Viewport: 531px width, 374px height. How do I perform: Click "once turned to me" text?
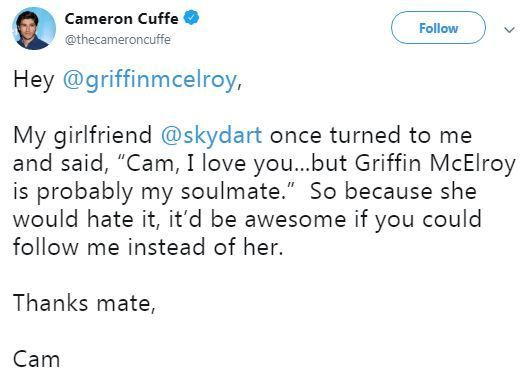click(371, 135)
